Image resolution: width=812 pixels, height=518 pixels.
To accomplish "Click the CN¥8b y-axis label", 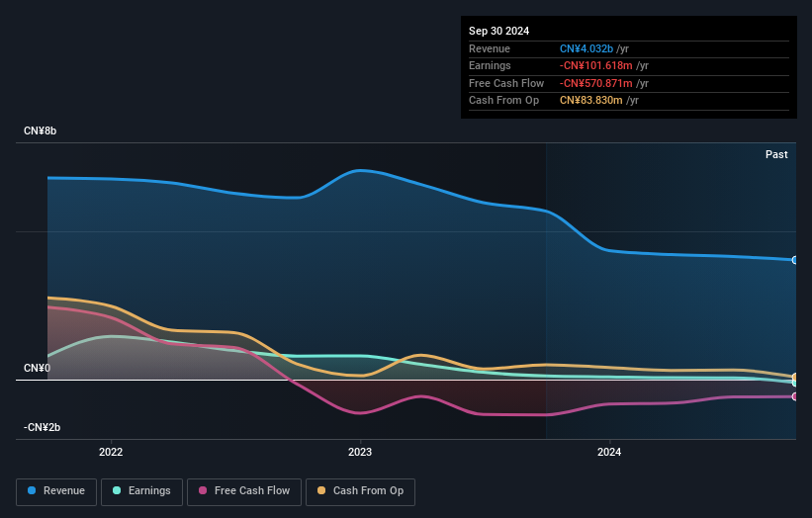I will pyautogui.click(x=40, y=130).
